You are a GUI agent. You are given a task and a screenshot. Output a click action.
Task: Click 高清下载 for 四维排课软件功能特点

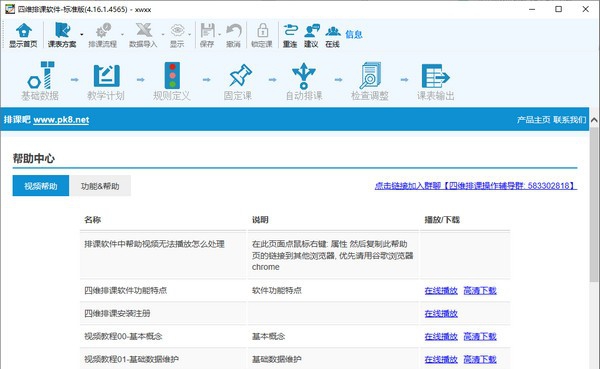pyautogui.click(x=480, y=291)
